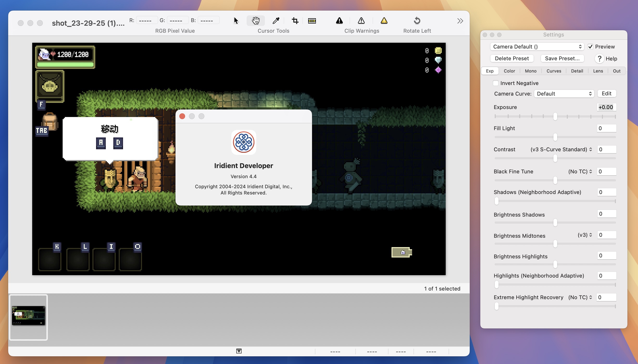This screenshot has height=364, width=638.
Task: Click the Black Fine Tune value field
Action: click(607, 171)
